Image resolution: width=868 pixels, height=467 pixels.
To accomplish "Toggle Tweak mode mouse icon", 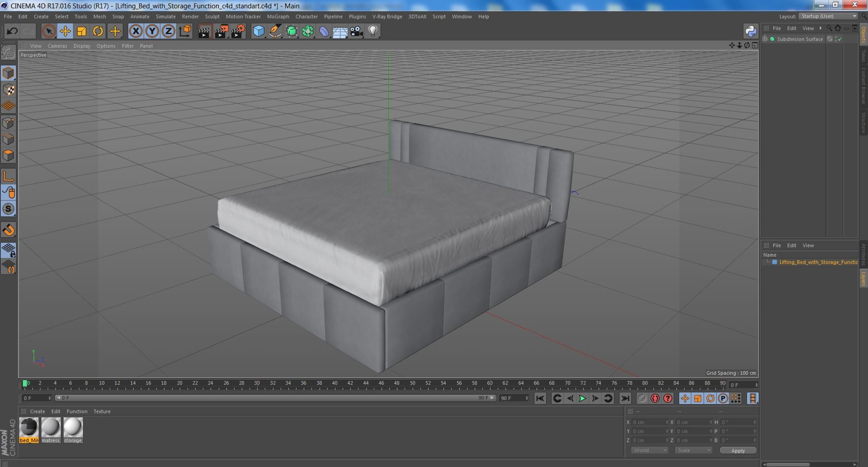I will pyautogui.click(x=9, y=193).
